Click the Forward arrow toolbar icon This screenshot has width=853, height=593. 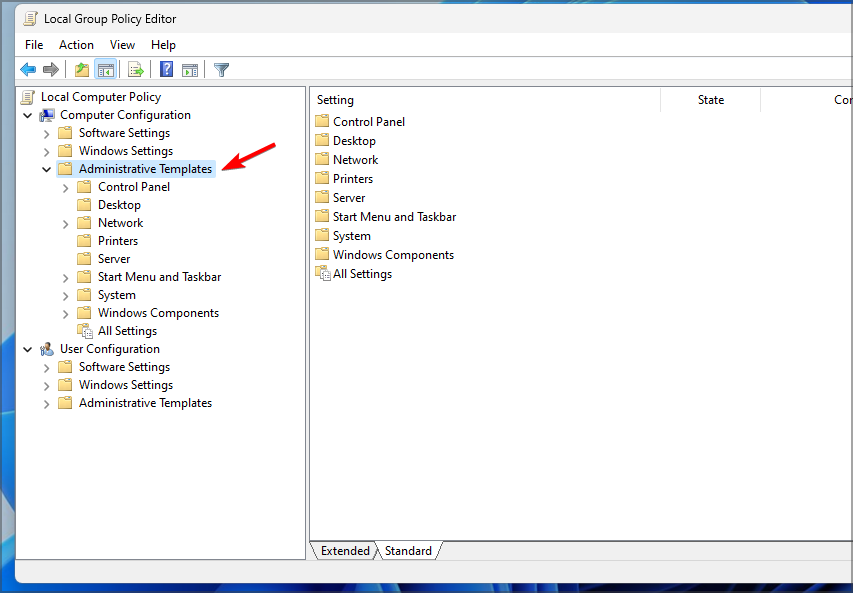[x=51, y=70]
